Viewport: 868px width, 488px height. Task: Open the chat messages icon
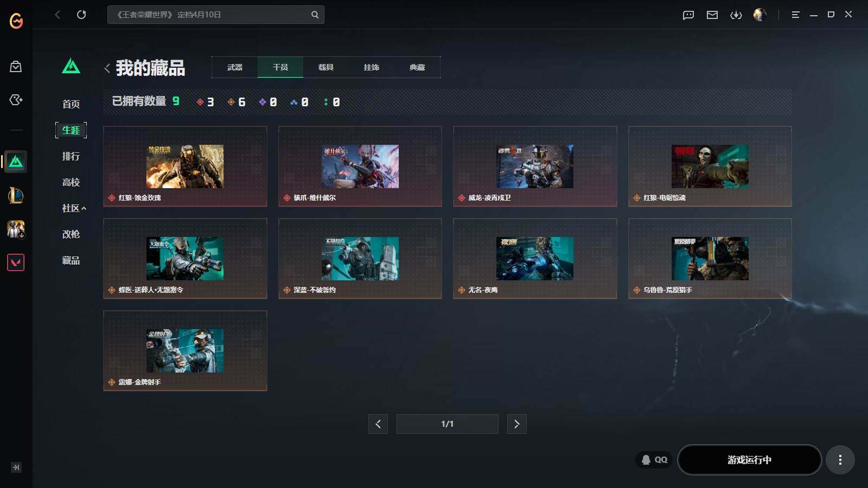pyautogui.click(x=688, y=15)
